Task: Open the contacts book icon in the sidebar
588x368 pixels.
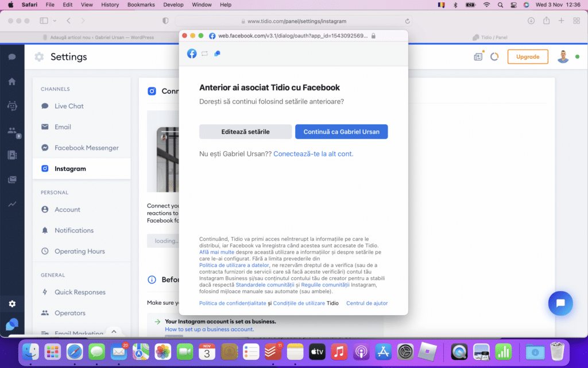Action: click(x=12, y=155)
